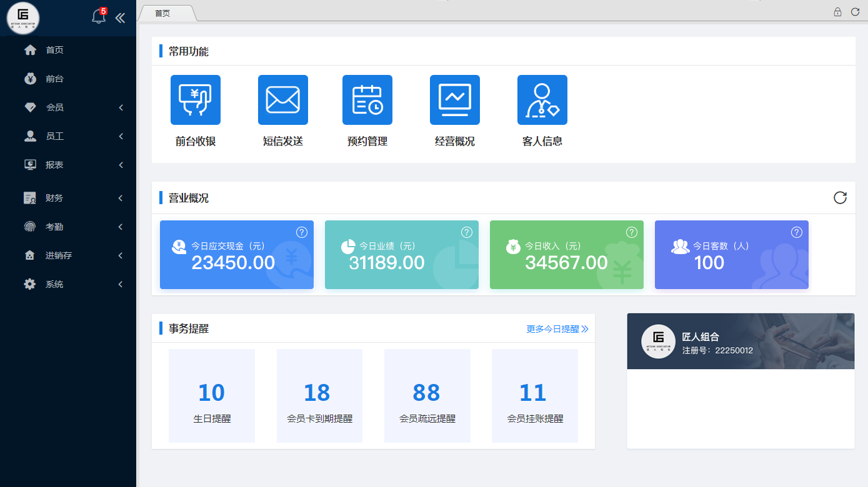Click the money bag icon beside 前台
The height and width of the screenshot is (487, 868).
[30, 79]
